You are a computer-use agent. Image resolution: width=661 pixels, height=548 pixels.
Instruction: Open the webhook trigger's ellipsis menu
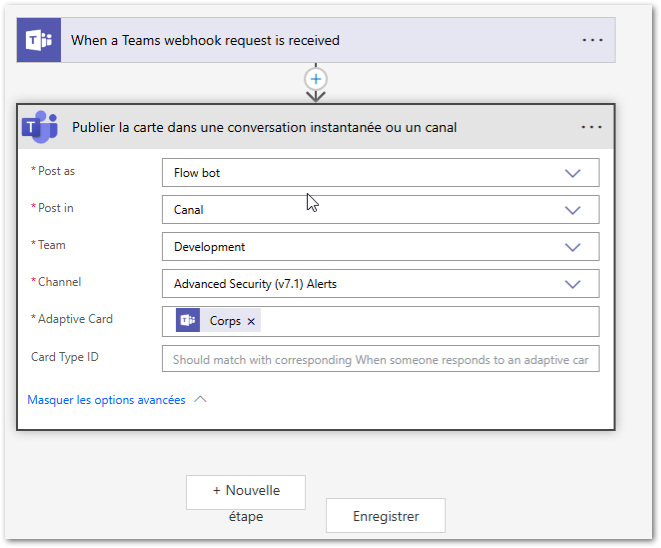592,41
